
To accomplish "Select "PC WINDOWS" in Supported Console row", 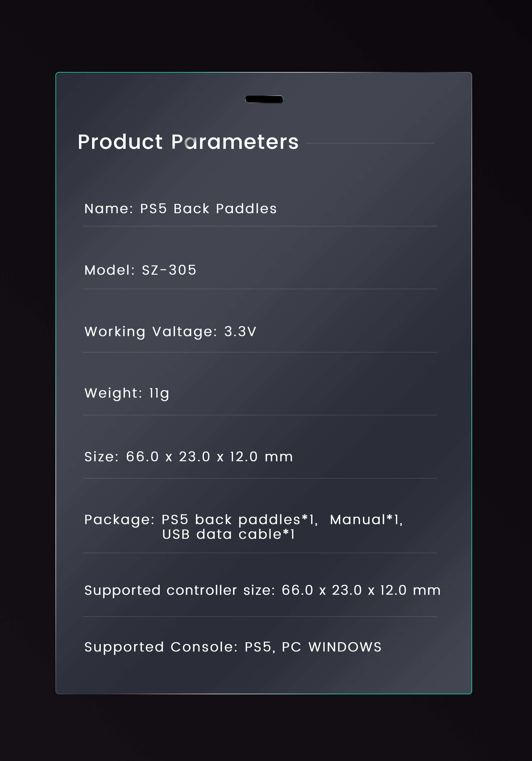I will point(331,647).
